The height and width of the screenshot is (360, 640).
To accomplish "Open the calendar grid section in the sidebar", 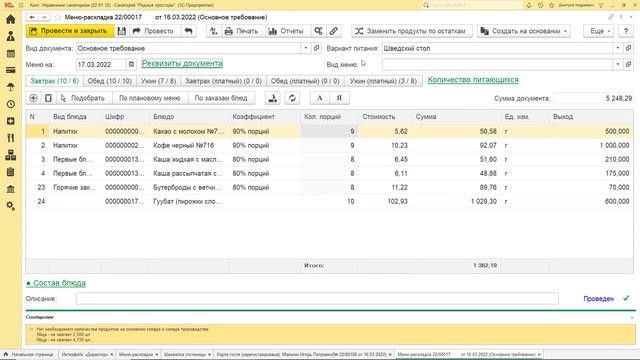I will tap(11, 53).
